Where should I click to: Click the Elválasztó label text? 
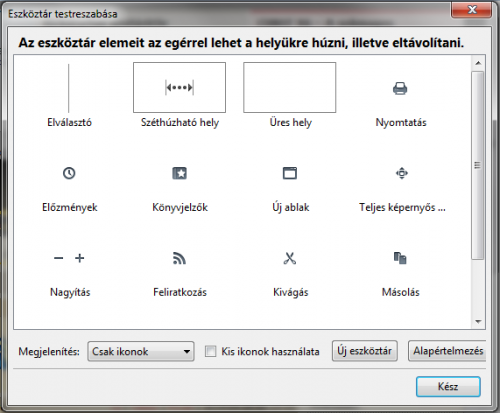coord(69,122)
